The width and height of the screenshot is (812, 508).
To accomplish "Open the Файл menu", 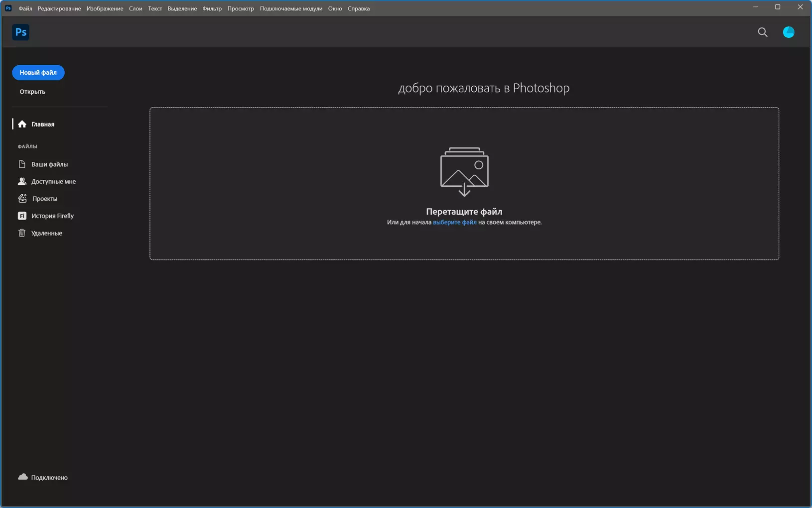I will pyautogui.click(x=25, y=8).
